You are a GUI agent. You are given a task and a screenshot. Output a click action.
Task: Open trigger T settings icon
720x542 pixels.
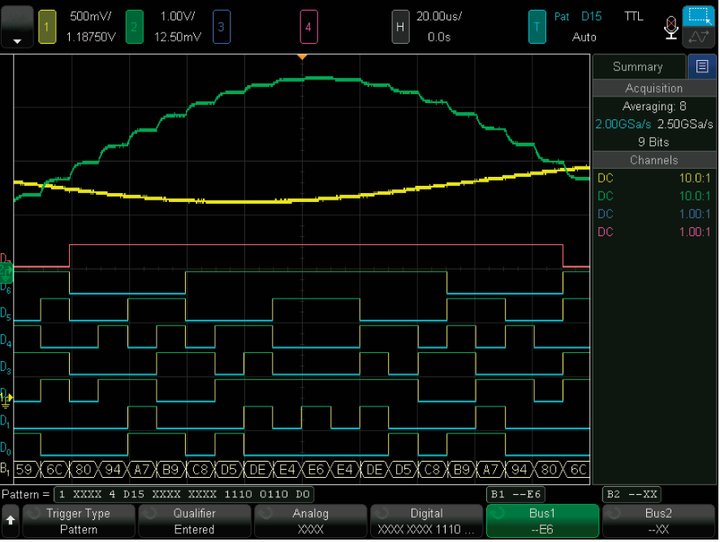pos(537,27)
